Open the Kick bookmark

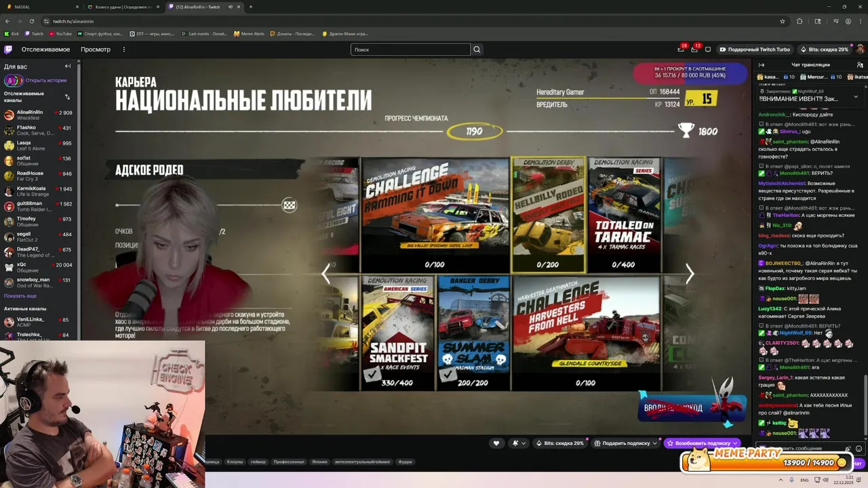(x=12, y=33)
